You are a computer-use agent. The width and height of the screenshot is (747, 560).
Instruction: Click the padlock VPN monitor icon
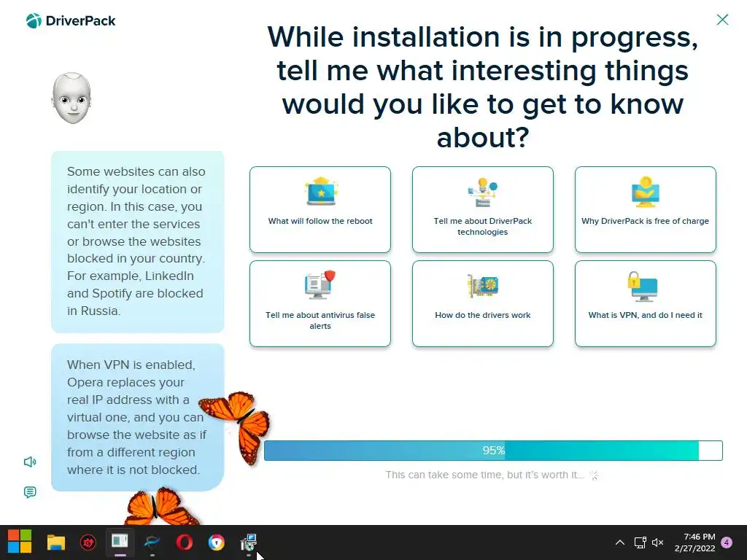642,286
